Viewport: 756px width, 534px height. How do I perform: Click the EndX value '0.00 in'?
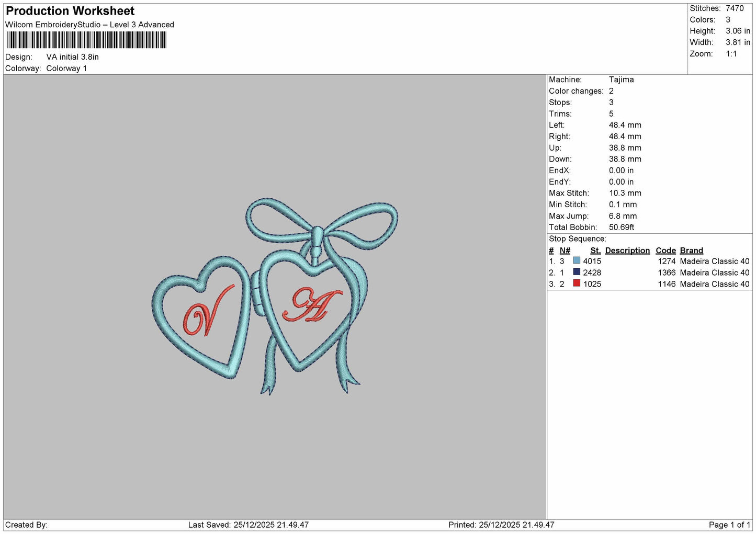pyautogui.click(x=621, y=171)
